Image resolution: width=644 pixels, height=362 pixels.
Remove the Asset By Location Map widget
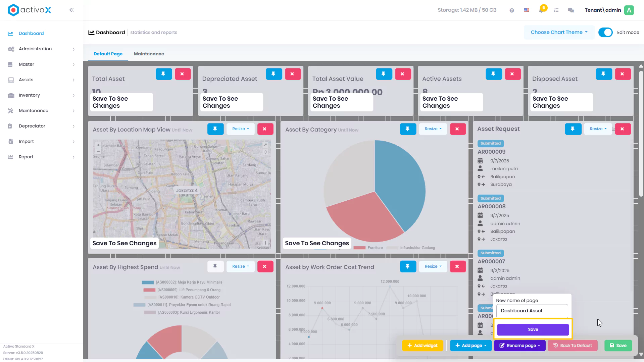(265, 129)
